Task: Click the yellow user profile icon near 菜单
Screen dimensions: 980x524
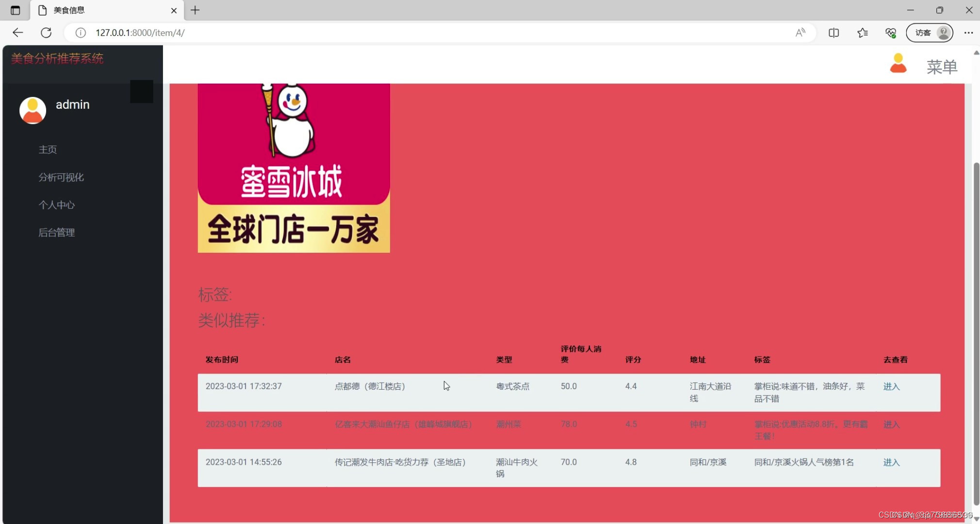Action: pos(898,63)
